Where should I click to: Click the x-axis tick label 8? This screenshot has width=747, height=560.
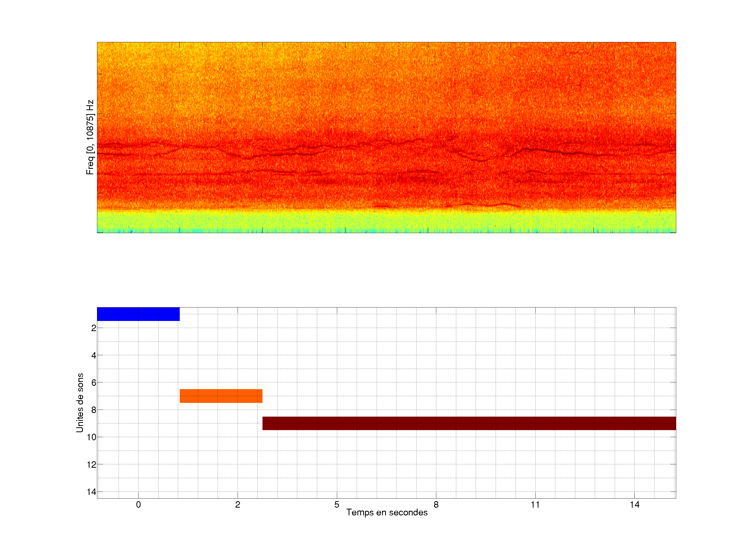click(x=436, y=505)
